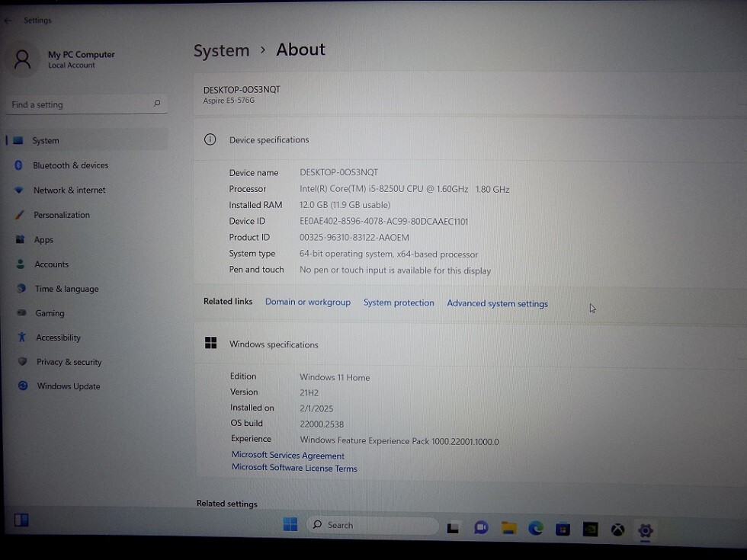Click the taskbar Search box
The width and height of the screenshot is (747, 560).
[x=373, y=525]
